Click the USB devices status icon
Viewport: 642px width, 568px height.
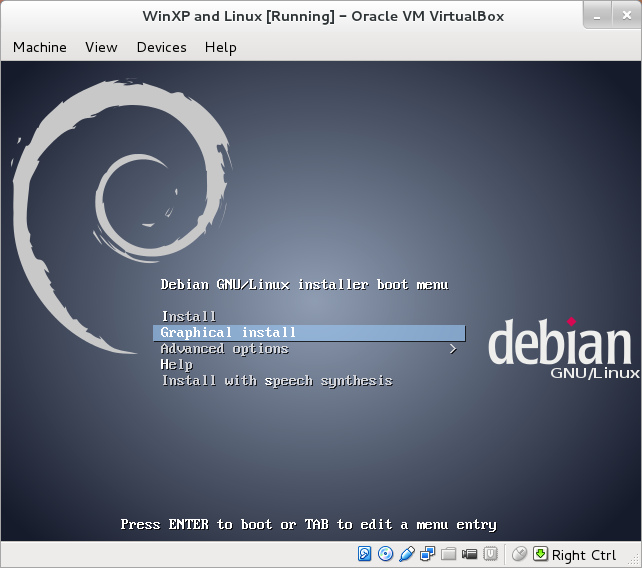pyautogui.click(x=407, y=554)
